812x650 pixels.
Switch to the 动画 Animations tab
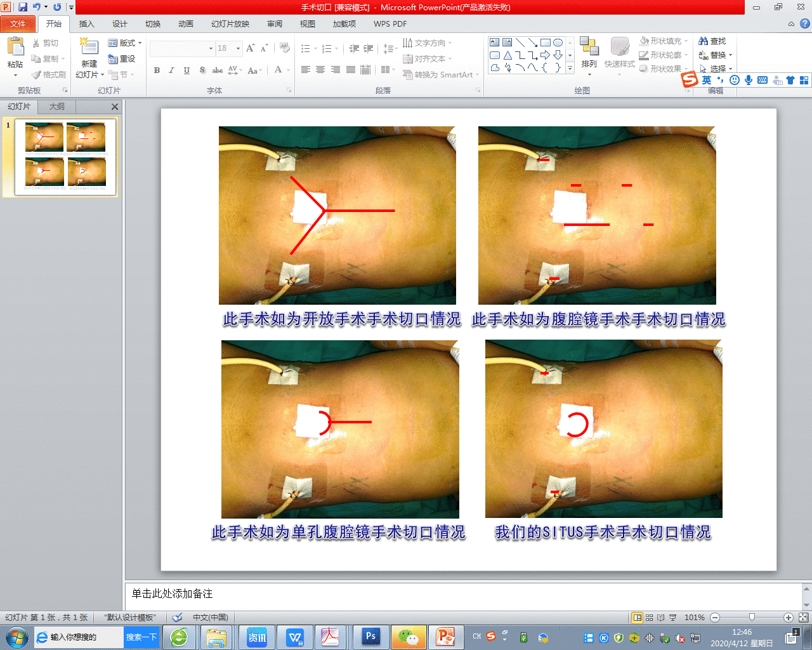tap(185, 24)
